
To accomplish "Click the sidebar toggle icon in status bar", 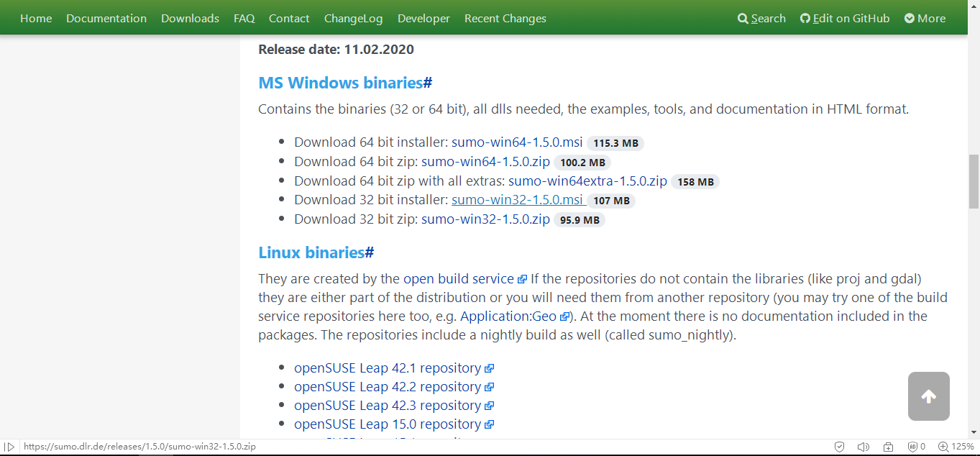I will tap(9, 447).
